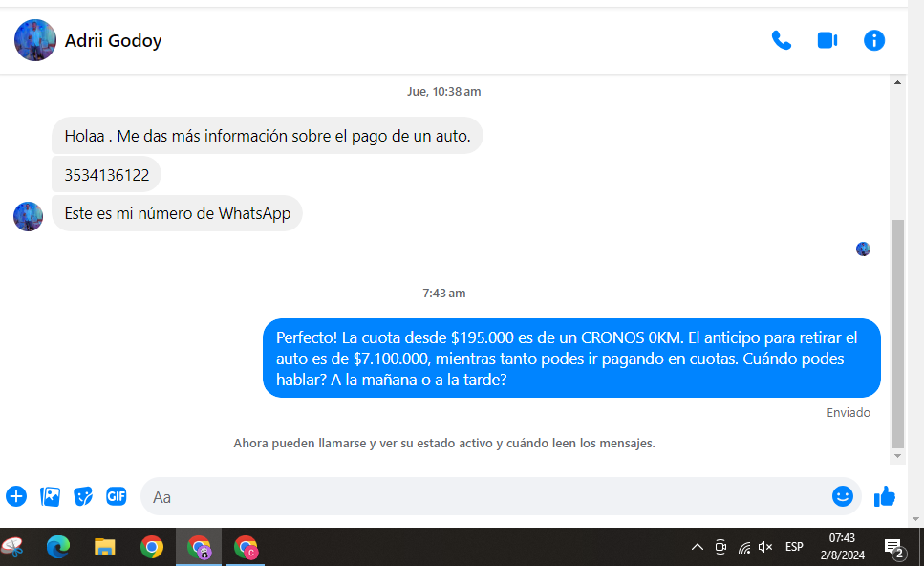Viewport: 924px width, 566px height.
Task: Open the GIF picker
Action: 116,496
